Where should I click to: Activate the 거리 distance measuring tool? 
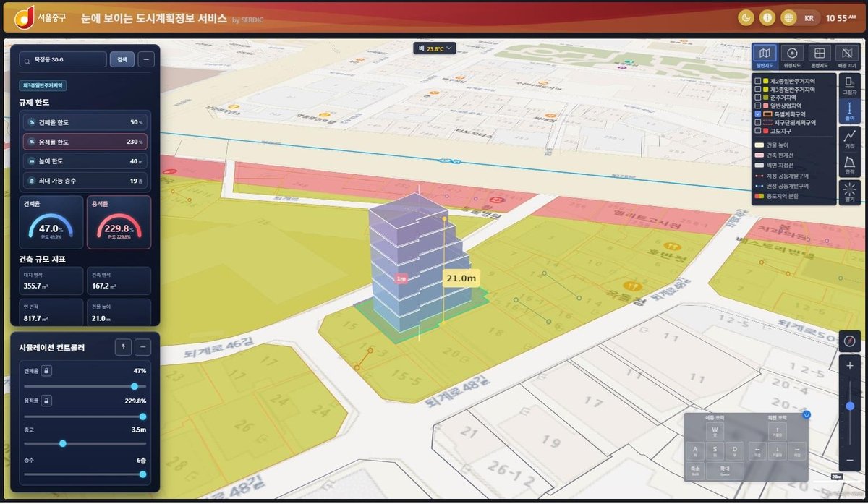(849, 137)
